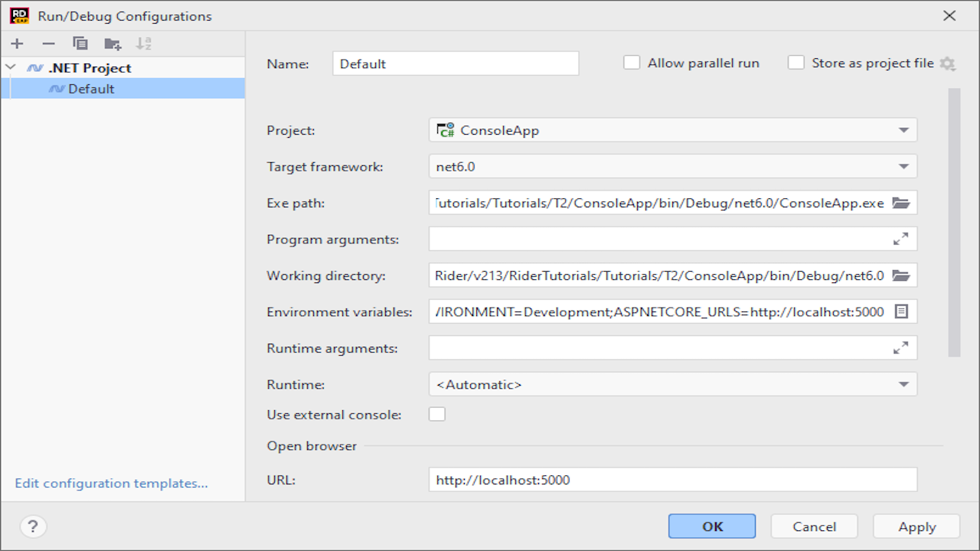
Task: Check the Store as project file option
Action: coord(797,63)
